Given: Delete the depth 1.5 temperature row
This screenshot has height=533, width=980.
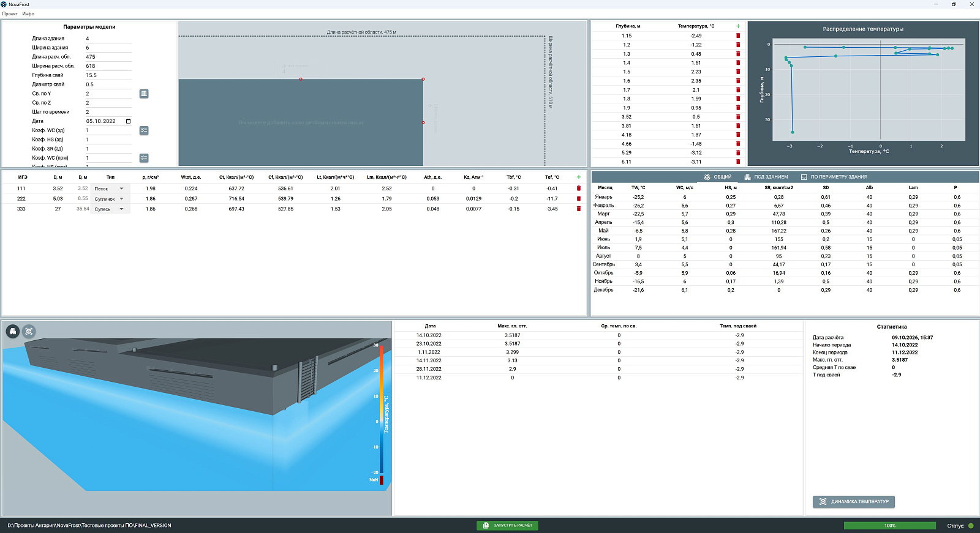Looking at the screenshot, I should (738, 72).
